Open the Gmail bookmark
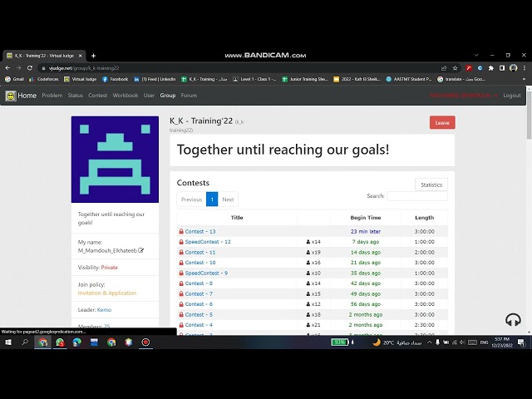Viewport: 532px width, 399px height. (x=14, y=79)
